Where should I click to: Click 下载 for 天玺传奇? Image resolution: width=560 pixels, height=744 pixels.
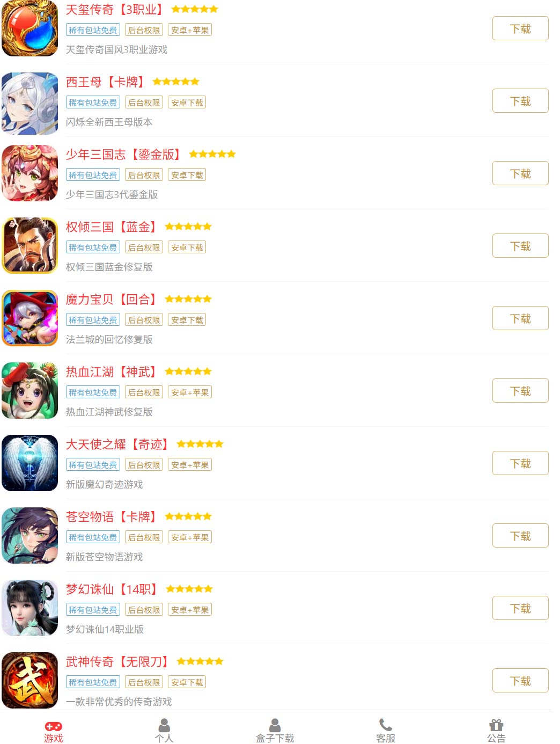(x=520, y=28)
